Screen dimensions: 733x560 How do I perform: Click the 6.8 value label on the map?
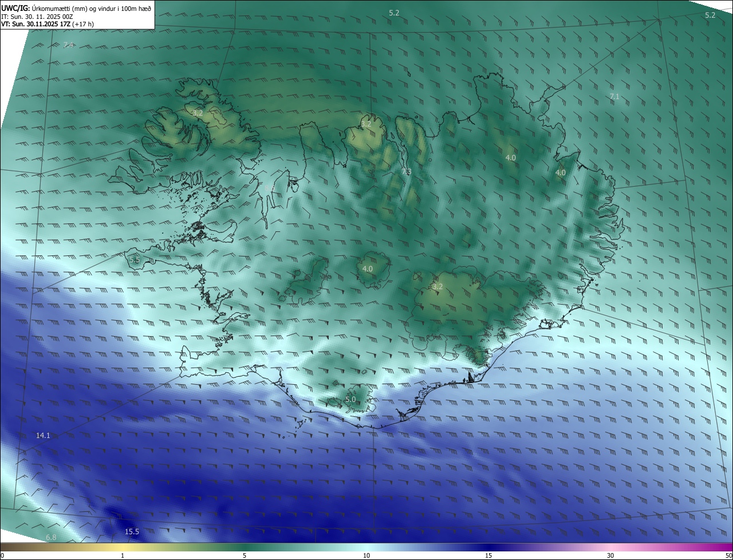(51, 537)
